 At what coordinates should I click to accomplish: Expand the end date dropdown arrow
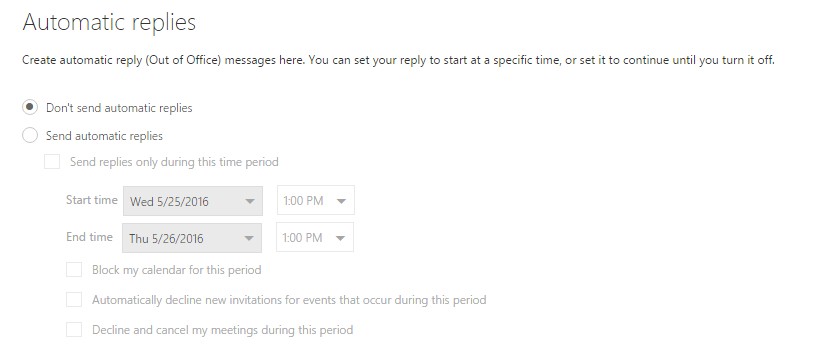point(249,238)
